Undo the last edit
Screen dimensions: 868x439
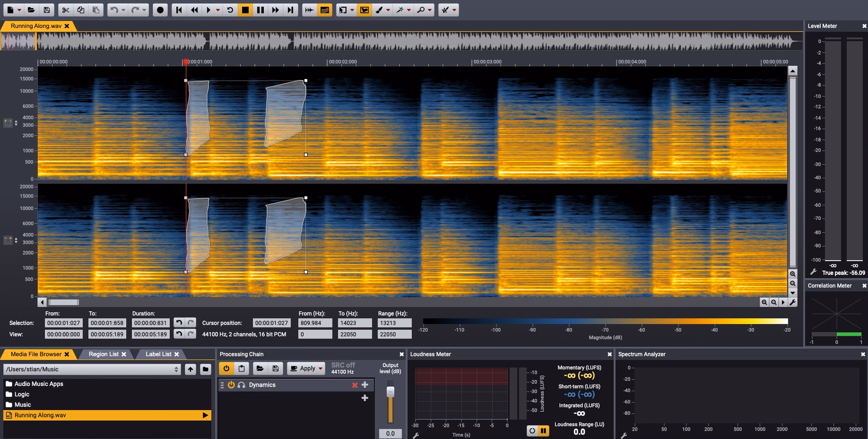pyautogui.click(x=114, y=10)
